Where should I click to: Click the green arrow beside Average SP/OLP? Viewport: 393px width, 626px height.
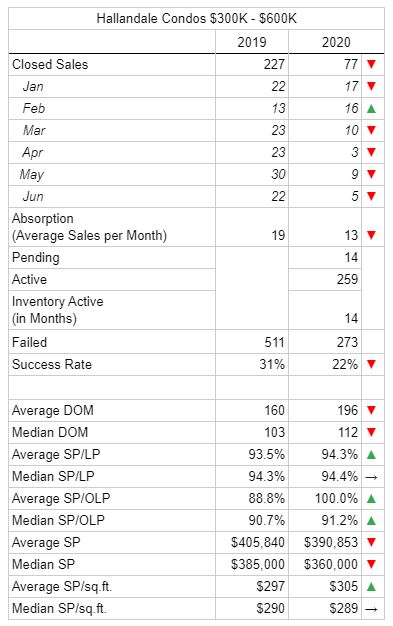371,498
